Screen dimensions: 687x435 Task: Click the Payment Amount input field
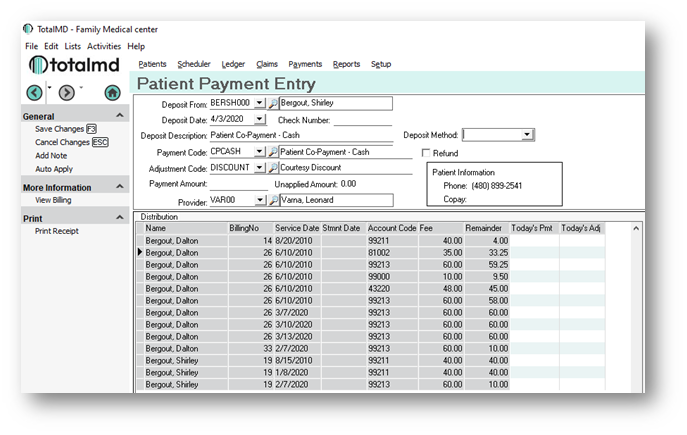(239, 184)
